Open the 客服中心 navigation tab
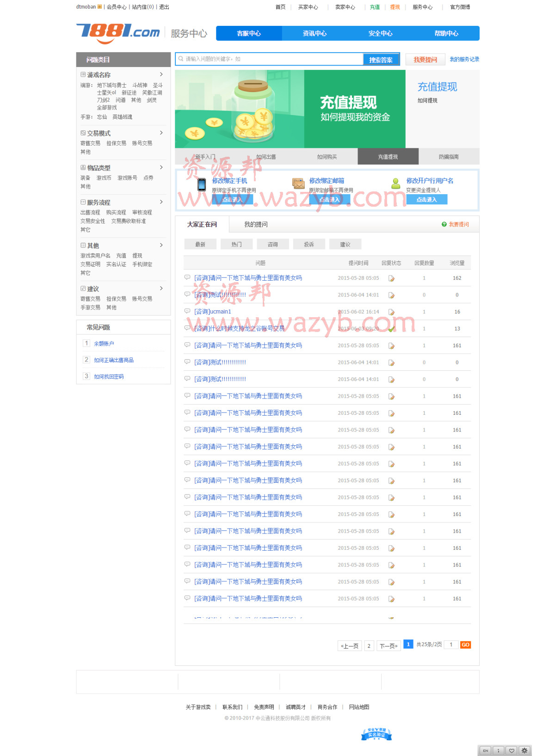 click(x=249, y=33)
